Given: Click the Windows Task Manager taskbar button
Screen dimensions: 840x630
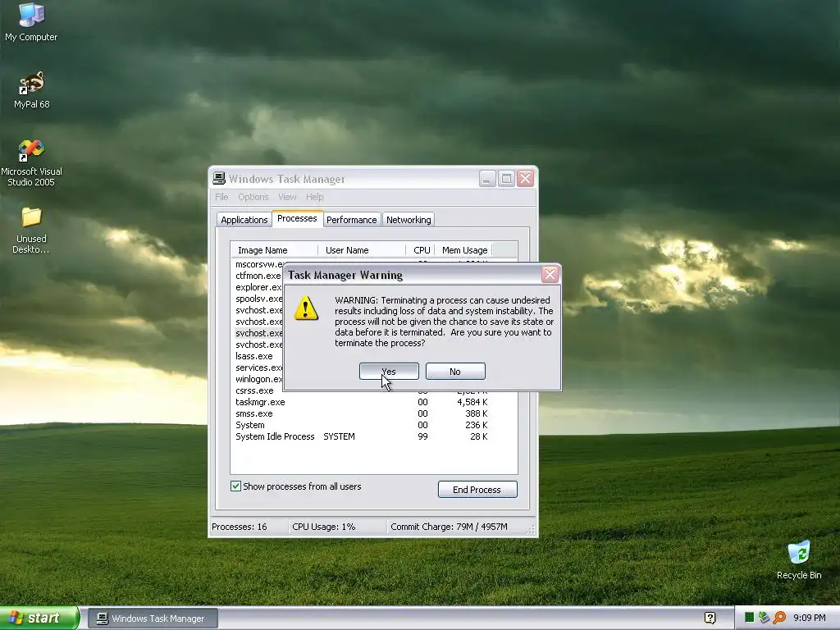Looking at the screenshot, I should (x=153, y=619).
